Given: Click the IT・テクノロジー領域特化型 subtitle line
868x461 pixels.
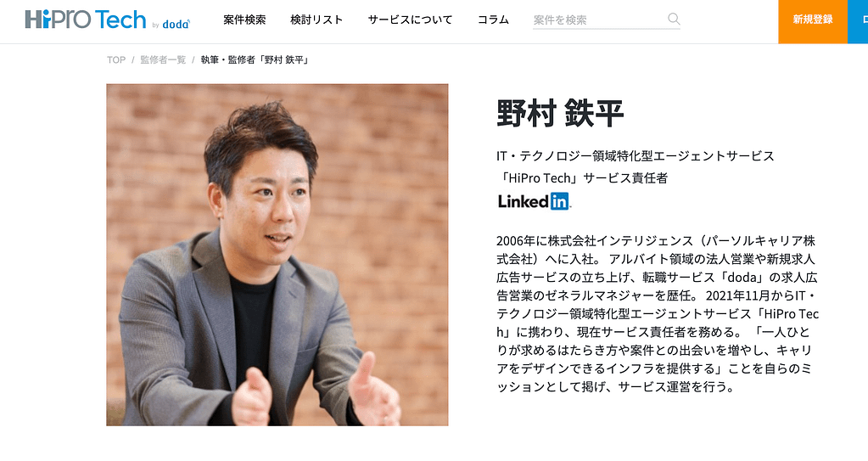Looking at the screenshot, I should tap(636, 156).
